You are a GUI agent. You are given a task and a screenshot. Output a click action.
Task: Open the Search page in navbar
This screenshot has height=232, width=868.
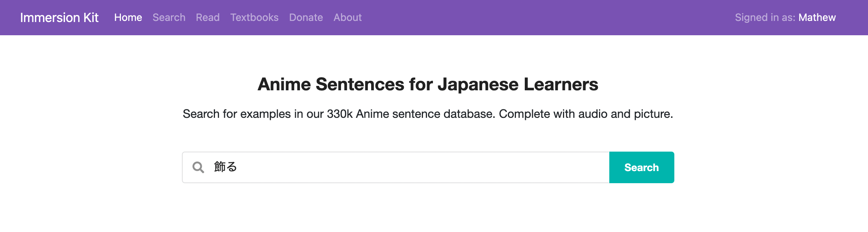[x=169, y=18]
